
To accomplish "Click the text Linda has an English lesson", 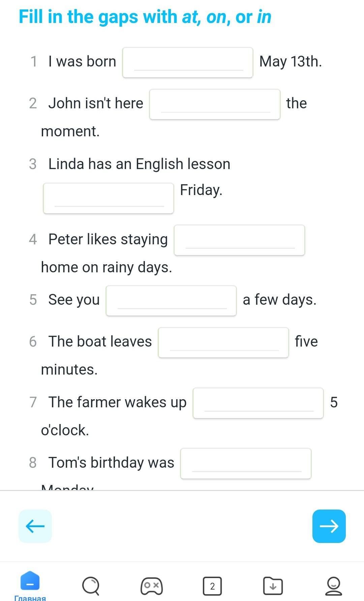I will pyautogui.click(x=139, y=164).
